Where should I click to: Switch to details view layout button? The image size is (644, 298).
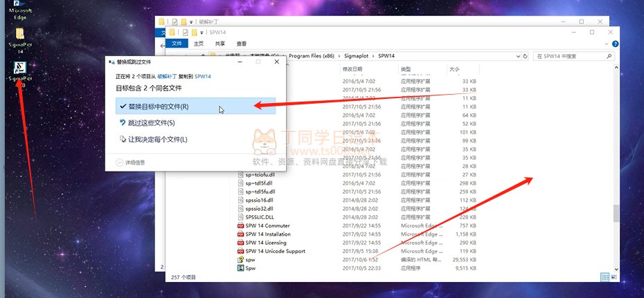[x=605, y=277]
